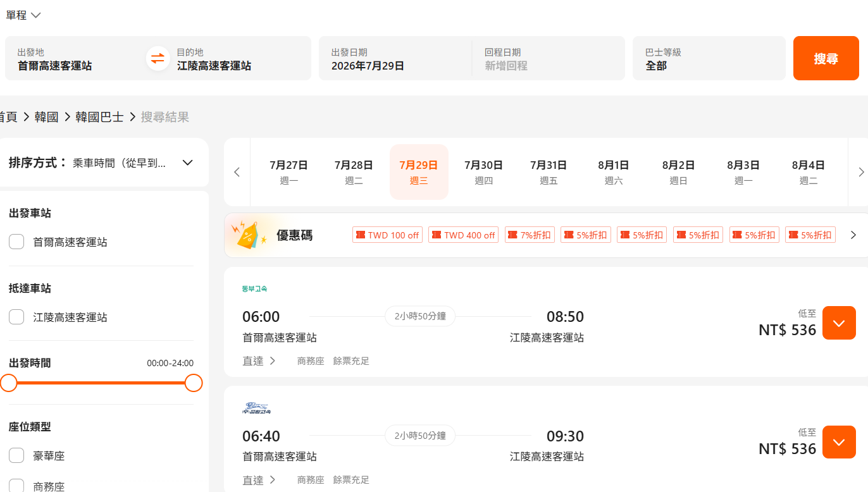Click the left departure time slider handle
The height and width of the screenshot is (492, 868).
8,383
